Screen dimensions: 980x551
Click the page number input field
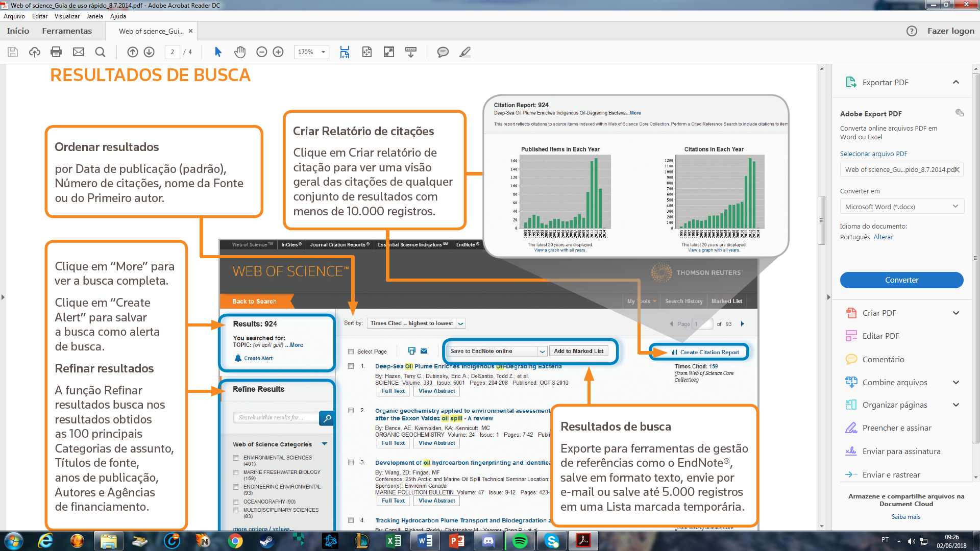[173, 52]
